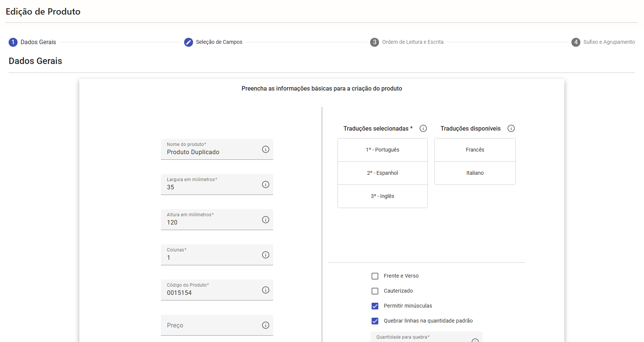
Task: Select Francês from available translations
Action: click(475, 150)
